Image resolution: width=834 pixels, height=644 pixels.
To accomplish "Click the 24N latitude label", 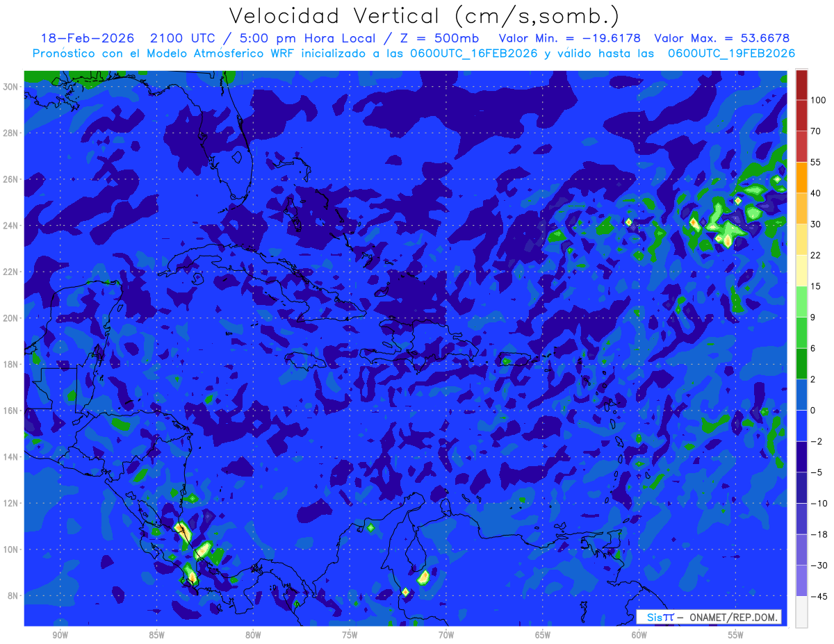I will (10, 226).
